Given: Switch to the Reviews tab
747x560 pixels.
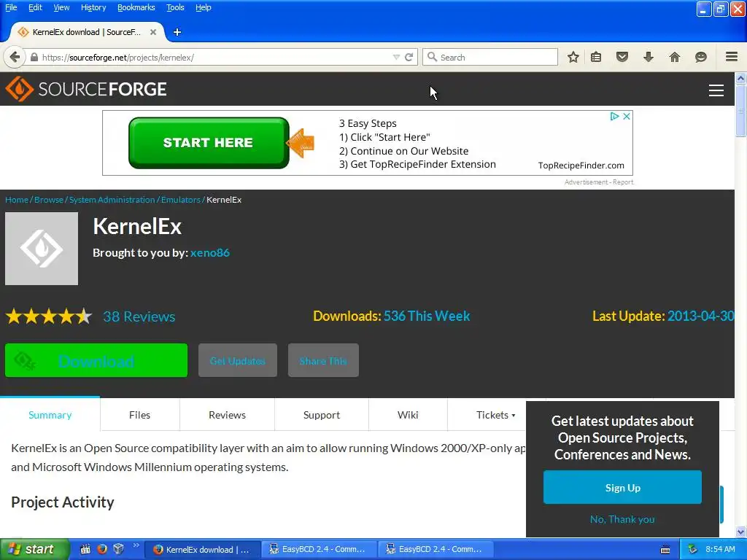Looking at the screenshot, I should pos(228,415).
